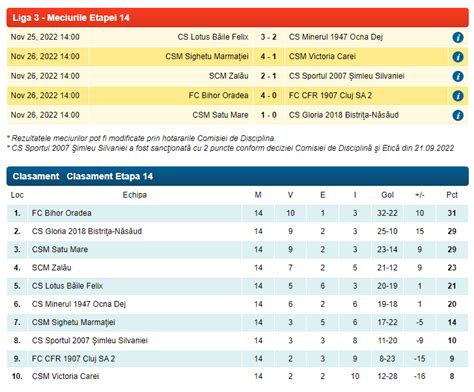Select the Clasament tab

click(x=36, y=176)
